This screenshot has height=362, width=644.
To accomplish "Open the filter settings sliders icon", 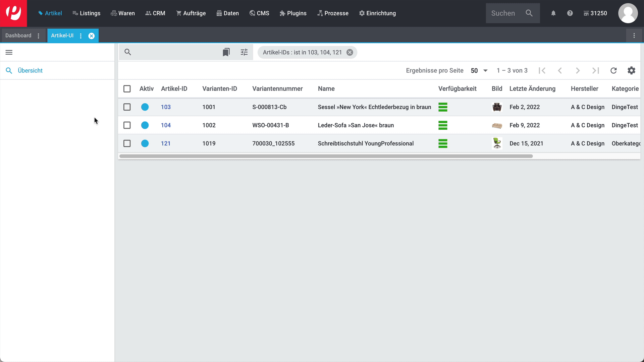I will click(x=244, y=52).
